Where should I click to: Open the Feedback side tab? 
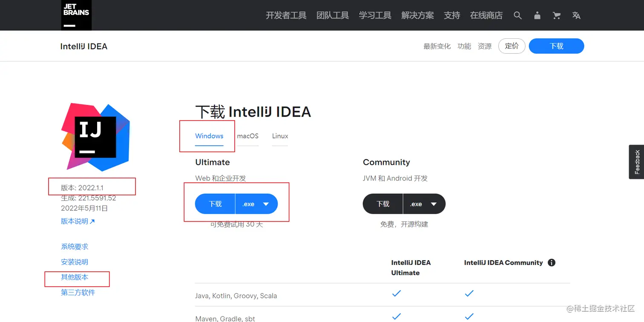click(637, 162)
